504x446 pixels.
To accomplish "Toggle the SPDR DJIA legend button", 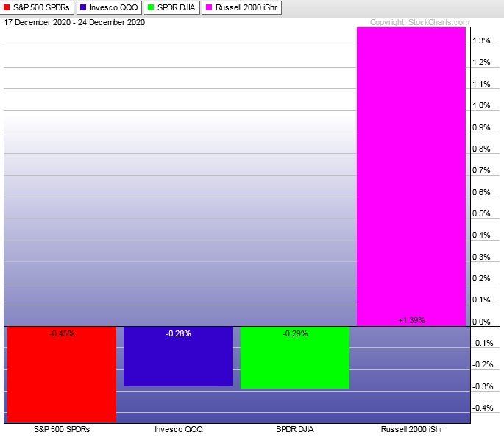I will [171, 7].
